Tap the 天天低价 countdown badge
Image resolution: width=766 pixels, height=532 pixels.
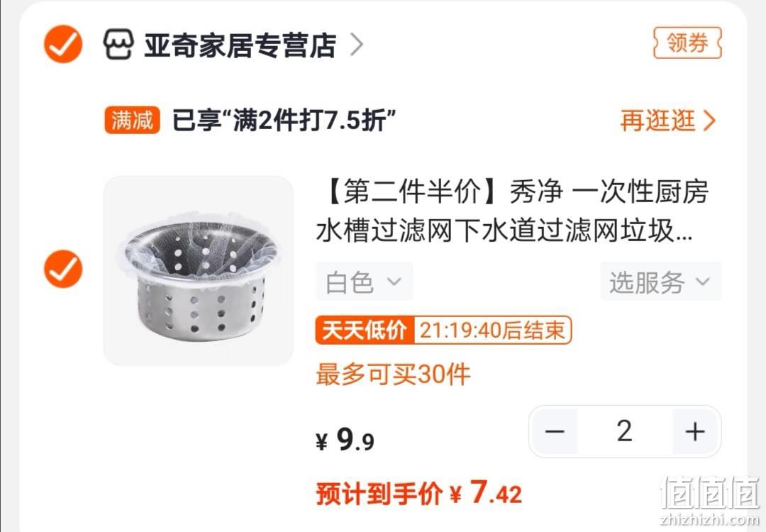tap(443, 331)
